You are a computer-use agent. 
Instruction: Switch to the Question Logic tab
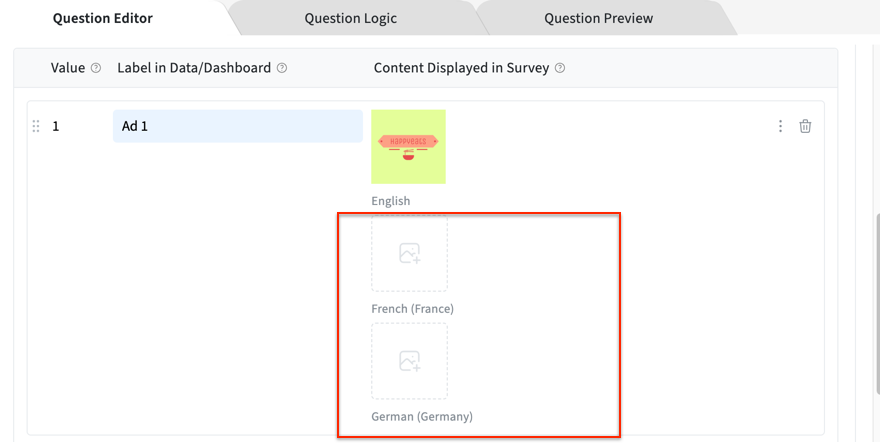click(x=350, y=18)
